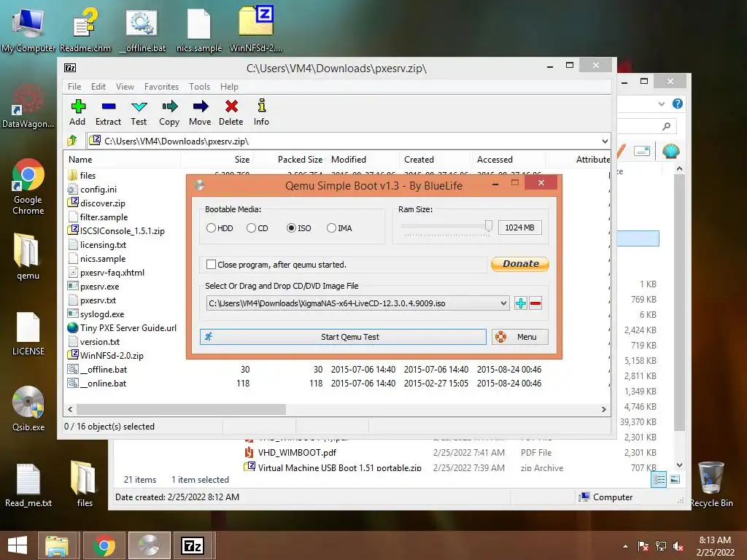Toggle 'Close program, after qemu started' checkbox
Image resolution: width=747 pixels, height=560 pixels.
pos(211,264)
